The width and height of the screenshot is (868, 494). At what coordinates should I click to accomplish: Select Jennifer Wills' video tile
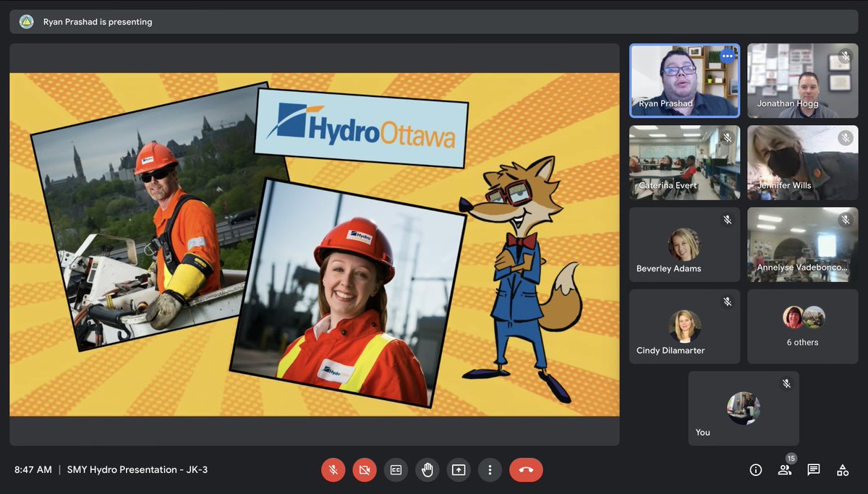[x=803, y=162]
